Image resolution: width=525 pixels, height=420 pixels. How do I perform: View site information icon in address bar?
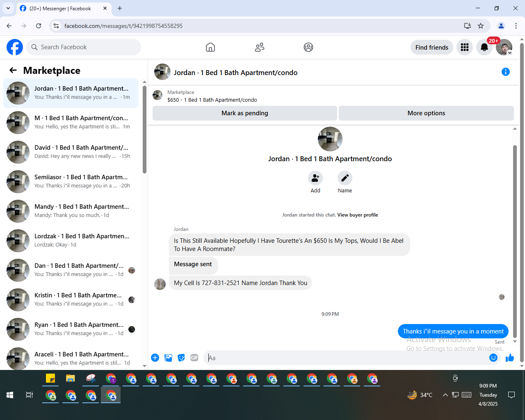(x=56, y=26)
